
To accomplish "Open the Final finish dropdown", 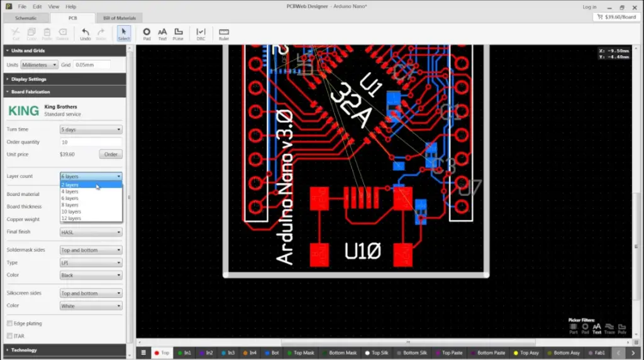I will coord(91,232).
